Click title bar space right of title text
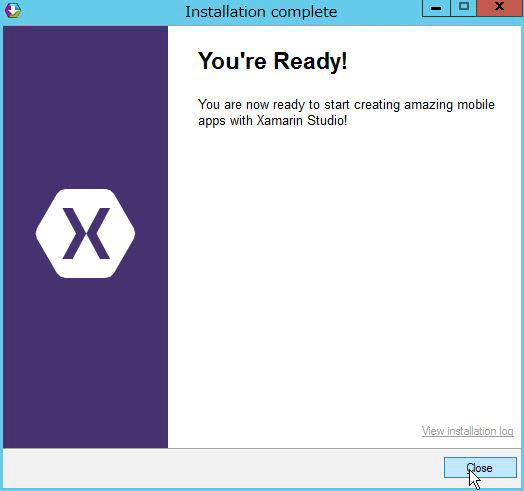 [379, 12]
